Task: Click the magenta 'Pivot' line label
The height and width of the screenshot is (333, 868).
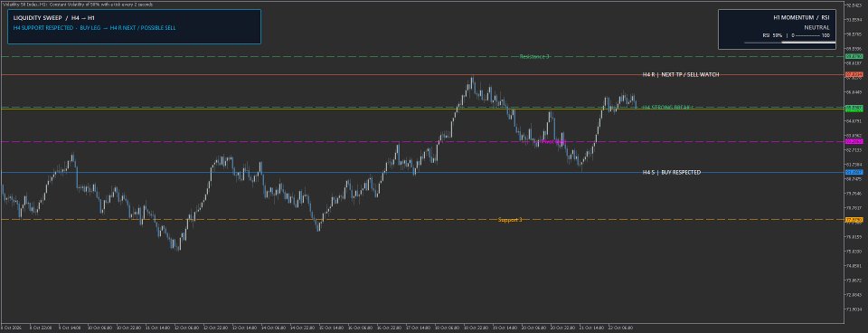Action: tap(553, 142)
